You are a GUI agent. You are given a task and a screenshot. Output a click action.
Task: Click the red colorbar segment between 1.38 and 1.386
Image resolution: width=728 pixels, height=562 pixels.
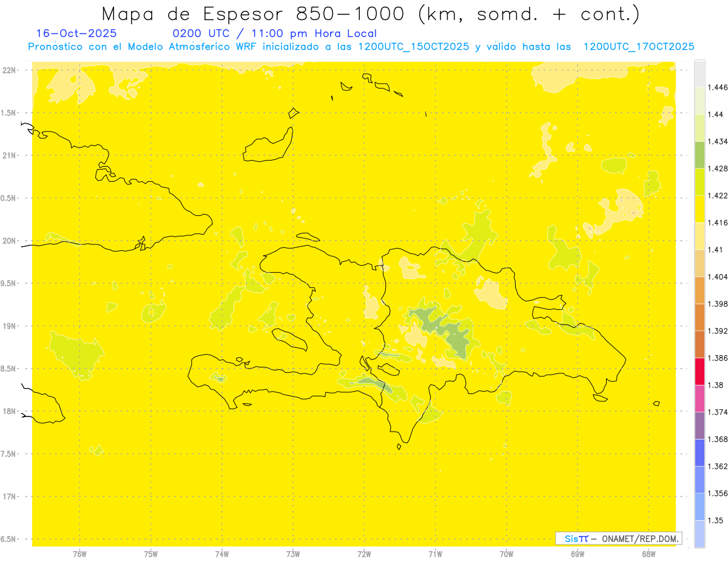point(699,372)
